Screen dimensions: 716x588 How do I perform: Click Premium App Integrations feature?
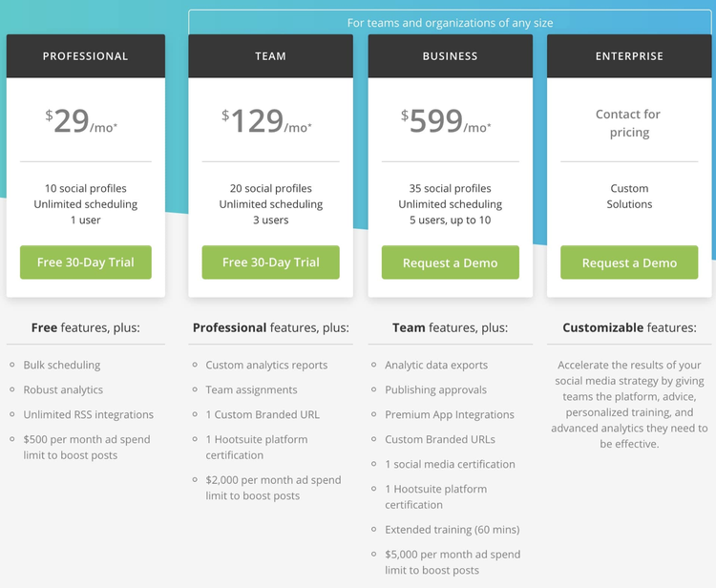pos(450,414)
